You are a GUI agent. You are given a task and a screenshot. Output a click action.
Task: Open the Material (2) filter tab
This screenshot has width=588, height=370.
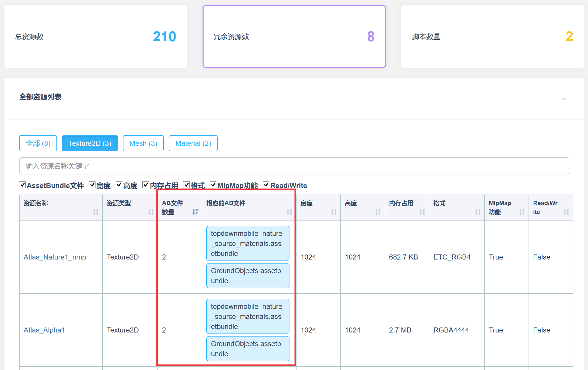(x=193, y=143)
